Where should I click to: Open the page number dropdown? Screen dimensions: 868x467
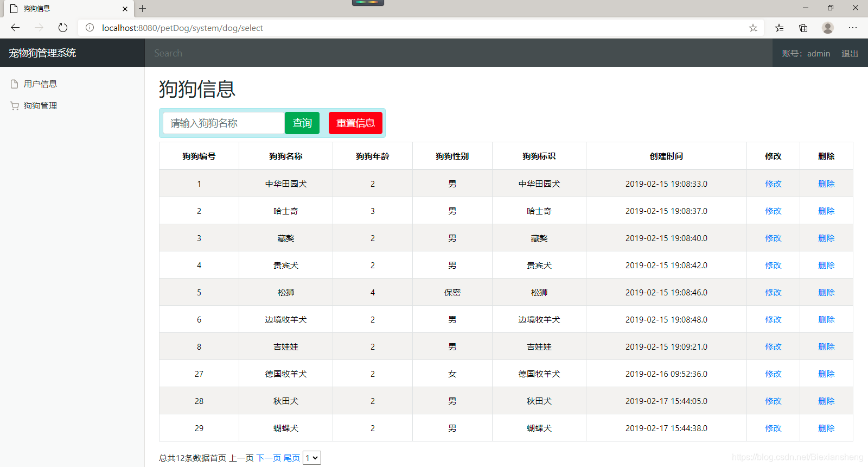click(x=312, y=458)
